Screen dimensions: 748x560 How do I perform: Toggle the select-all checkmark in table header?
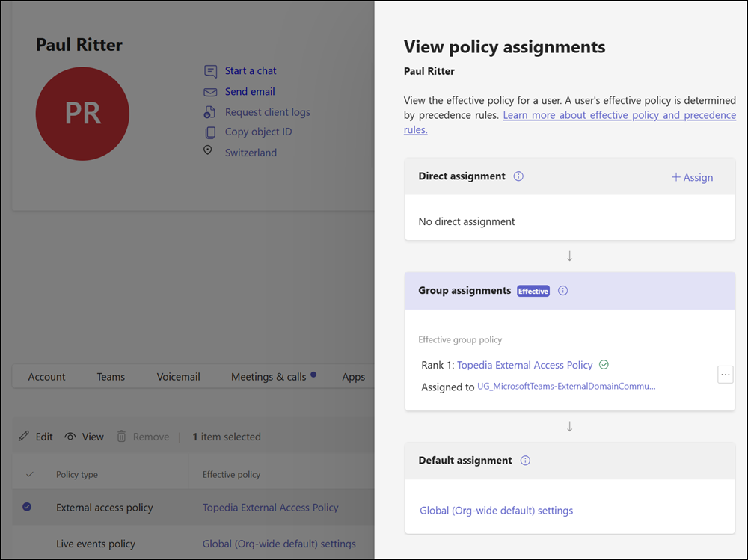tap(30, 474)
